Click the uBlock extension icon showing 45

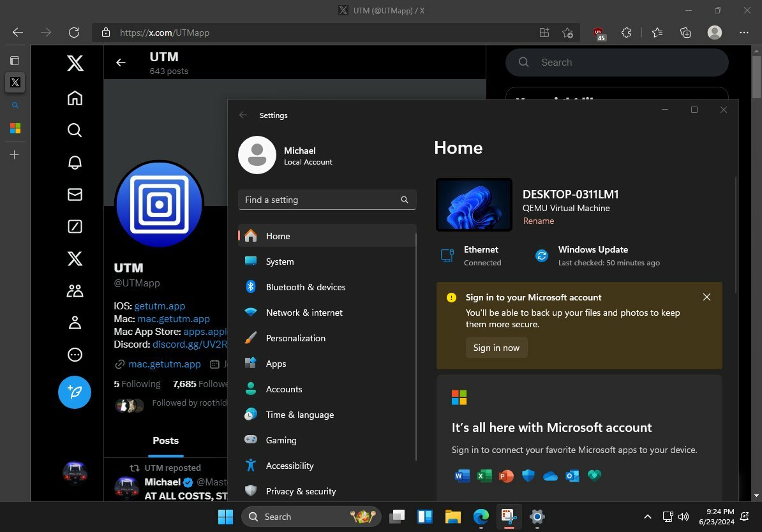coord(599,34)
